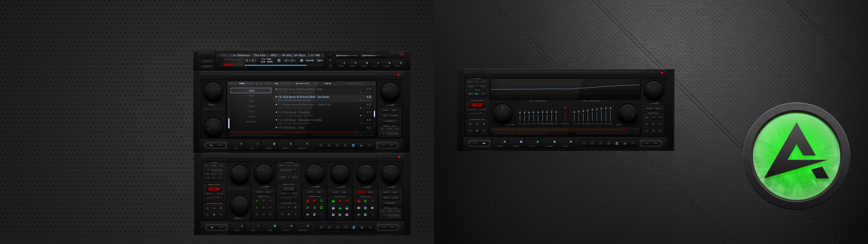
Task: Select the XMas playlist tab
Action: coord(251,117)
